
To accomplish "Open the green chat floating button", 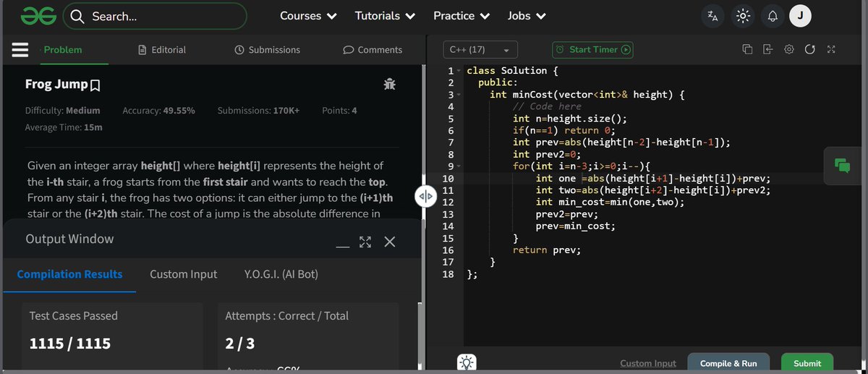I will [x=842, y=165].
